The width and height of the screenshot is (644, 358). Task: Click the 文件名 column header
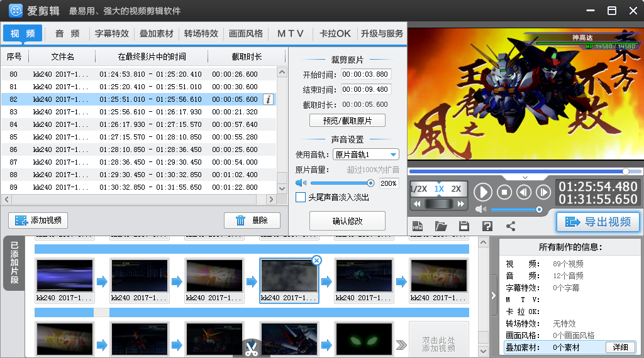point(62,57)
